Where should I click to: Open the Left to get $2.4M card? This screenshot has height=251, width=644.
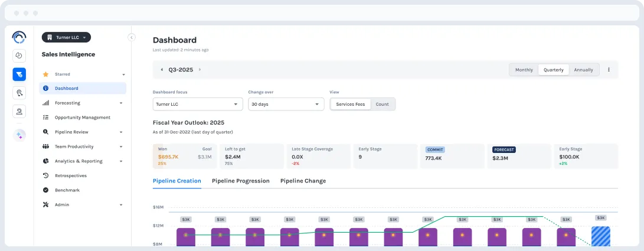pyautogui.click(x=251, y=156)
